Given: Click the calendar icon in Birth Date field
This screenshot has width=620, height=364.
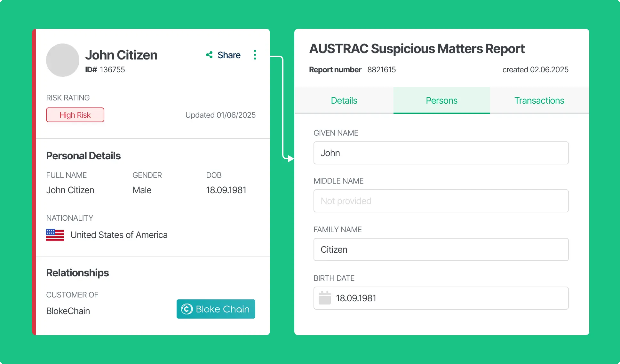Looking at the screenshot, I should click(324, 298).
